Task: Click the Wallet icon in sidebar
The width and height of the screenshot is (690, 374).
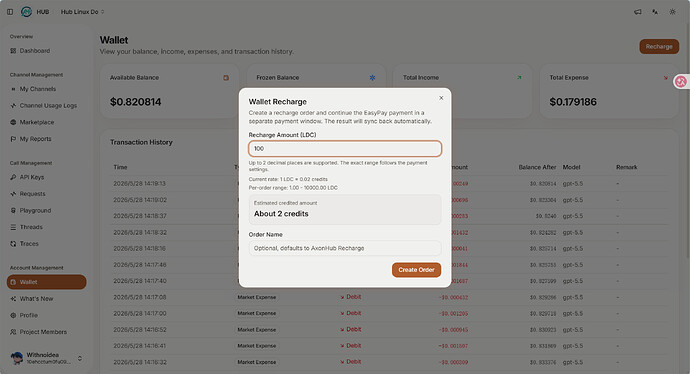Action: point(13,282)
